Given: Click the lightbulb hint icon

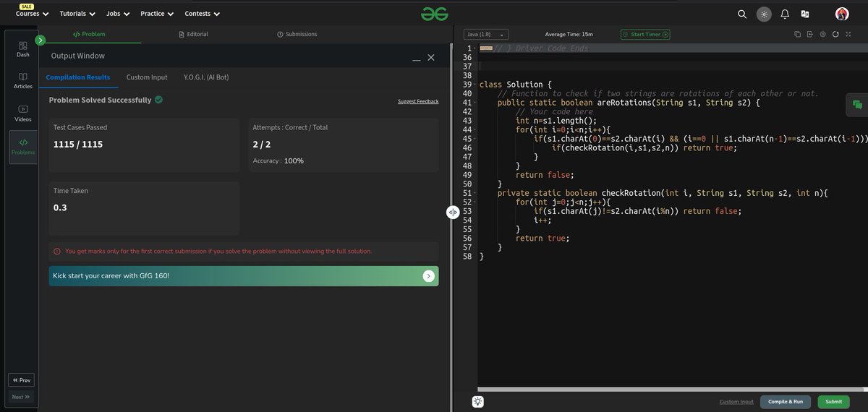Looking at the screenshot, I should [478, 402].
